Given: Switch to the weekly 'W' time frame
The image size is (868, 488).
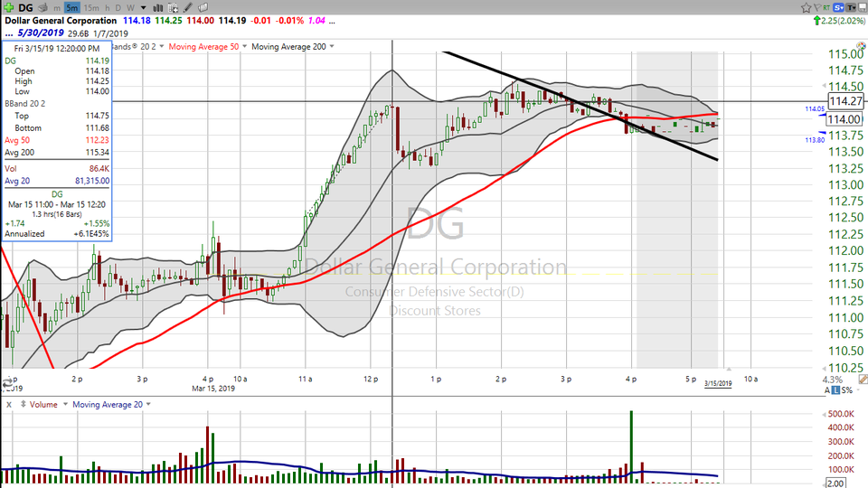Looking at the screenshot, I should point(130,8).
